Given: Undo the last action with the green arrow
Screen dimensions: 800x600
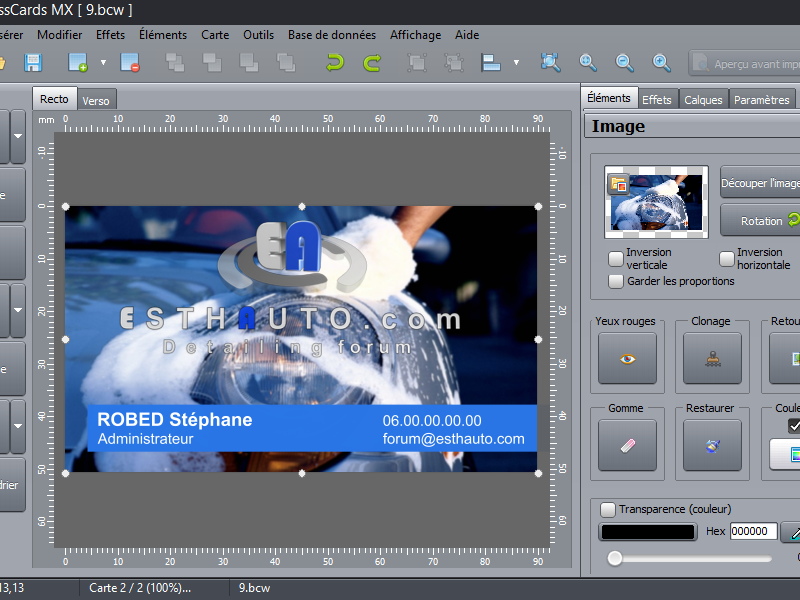Looking at the screenshot, I should coord(335,63).
